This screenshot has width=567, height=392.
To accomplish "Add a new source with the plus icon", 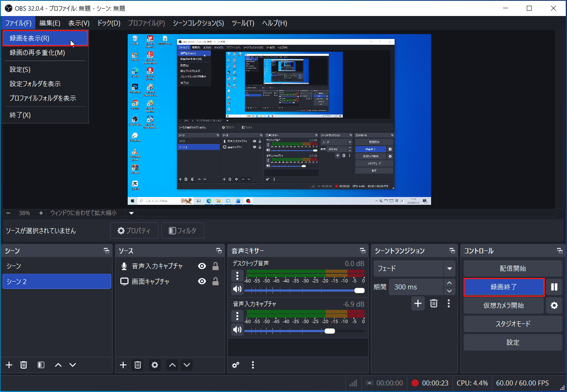I will point(123,364).
